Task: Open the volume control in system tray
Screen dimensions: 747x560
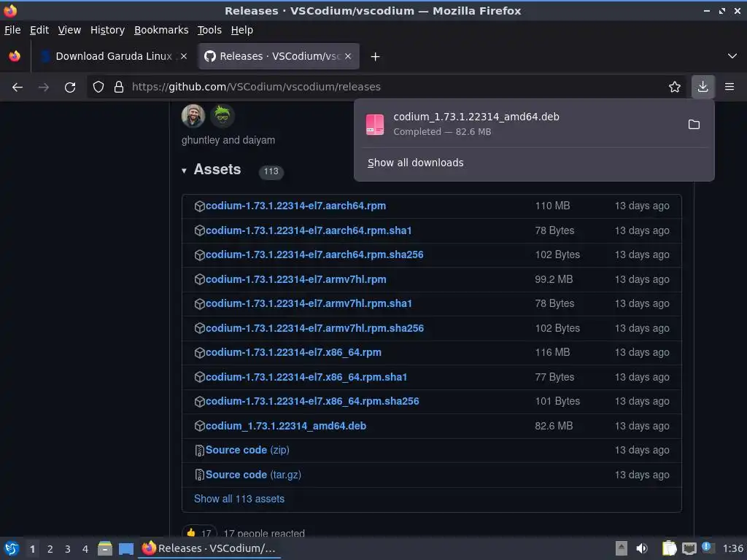Action: click(x=642, y=548)
